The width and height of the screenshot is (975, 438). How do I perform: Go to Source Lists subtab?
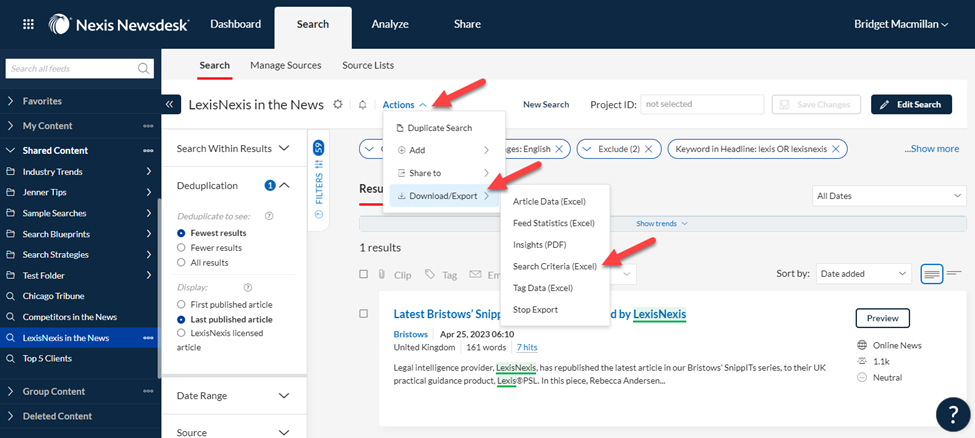(367, 65)
